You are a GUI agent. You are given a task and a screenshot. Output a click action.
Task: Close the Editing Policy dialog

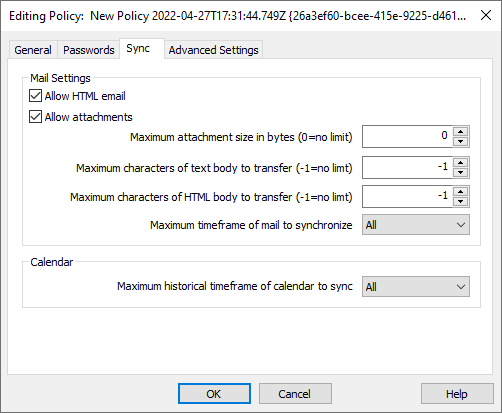click(486, 15)
